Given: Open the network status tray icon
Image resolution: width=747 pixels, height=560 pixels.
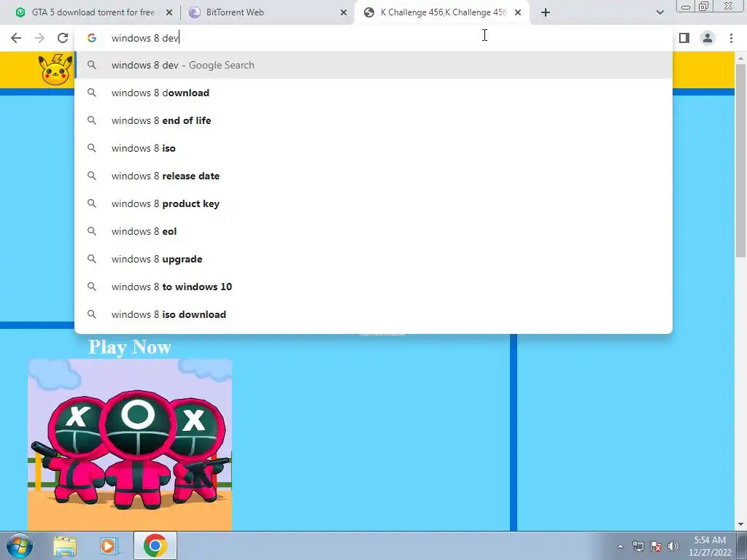Looking at the screenshot, I should (638, 546).
